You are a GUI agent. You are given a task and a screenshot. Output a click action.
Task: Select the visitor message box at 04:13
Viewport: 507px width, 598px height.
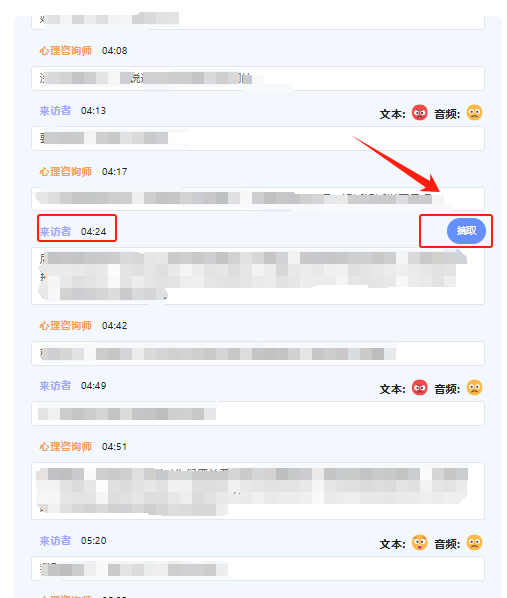(258, 138)
